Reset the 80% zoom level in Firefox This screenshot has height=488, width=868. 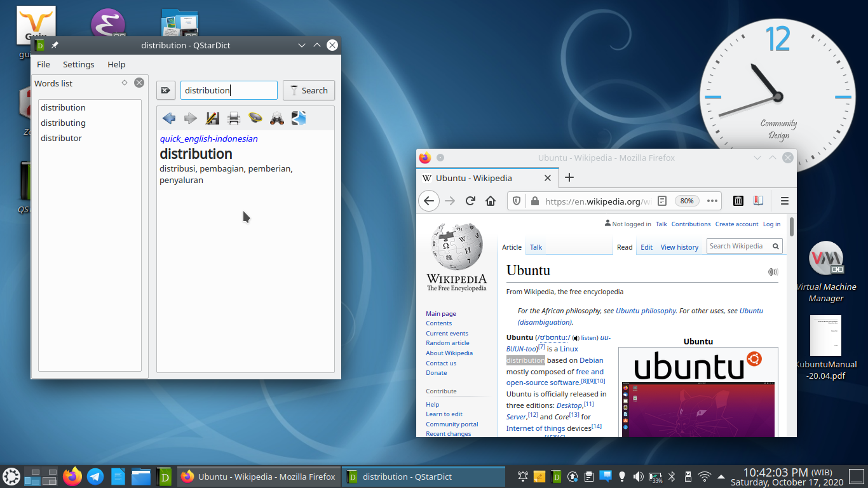[x=687, y=201]
